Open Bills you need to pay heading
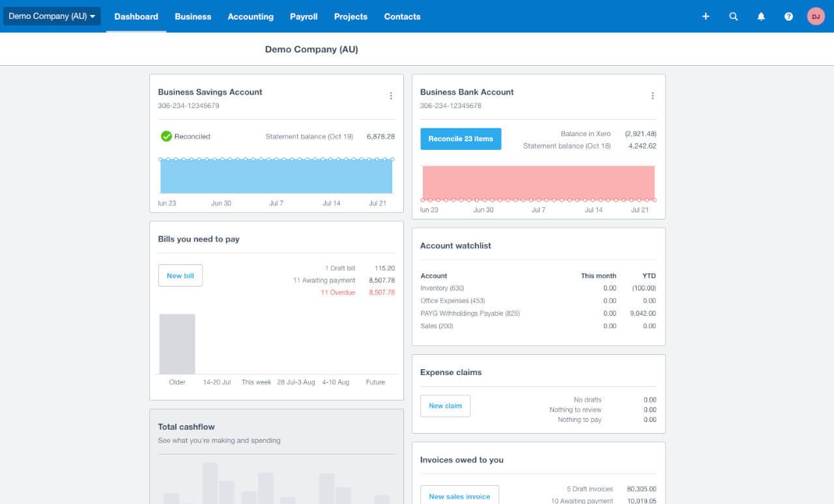The height and width of the screenshot is (504, 834). click(199, 239)
